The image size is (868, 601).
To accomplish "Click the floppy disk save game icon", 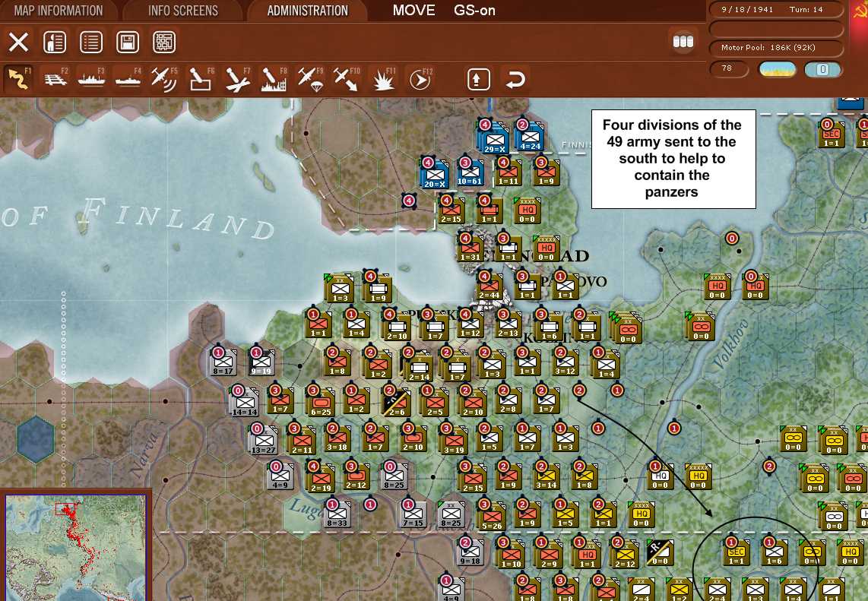I will pos(128,42).
